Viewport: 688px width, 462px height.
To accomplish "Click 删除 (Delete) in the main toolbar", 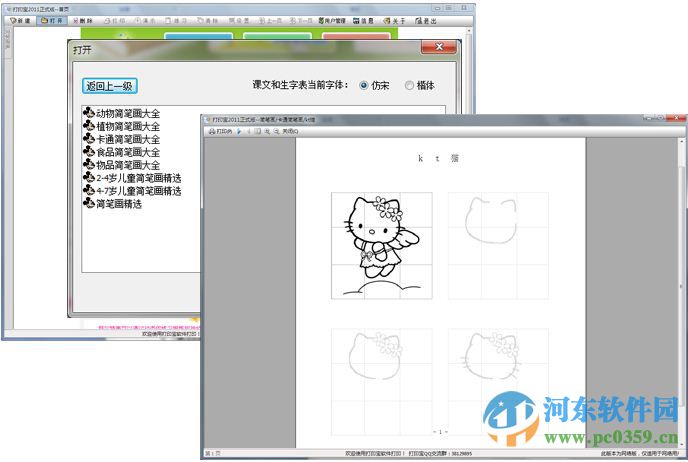I will point(83,21).
